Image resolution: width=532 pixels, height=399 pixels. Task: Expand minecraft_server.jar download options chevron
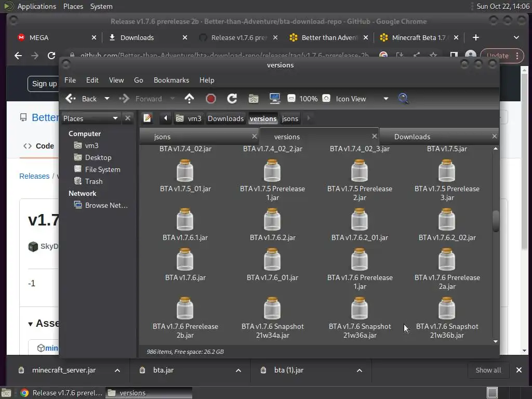pos(117,370)
